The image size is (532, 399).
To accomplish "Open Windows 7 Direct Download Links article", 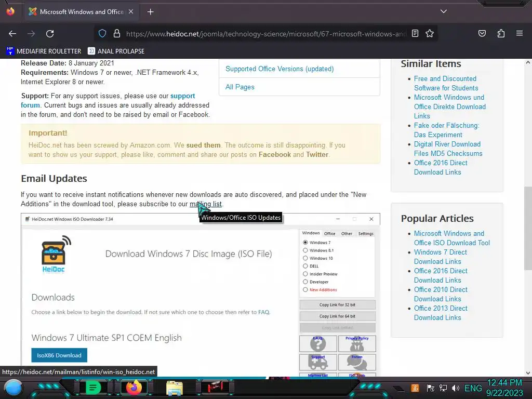I will 441,257.
